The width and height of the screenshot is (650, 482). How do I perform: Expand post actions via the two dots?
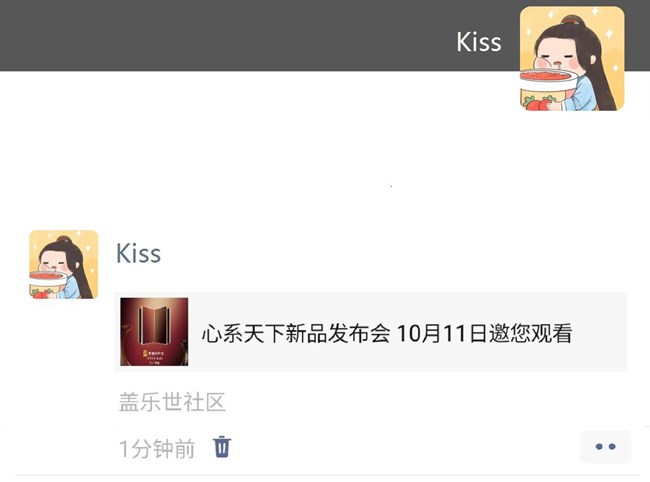pos(605,446)
